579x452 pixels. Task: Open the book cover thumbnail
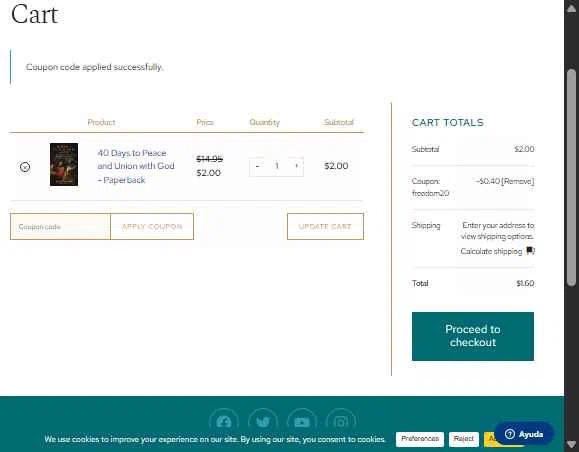point(64,164)
